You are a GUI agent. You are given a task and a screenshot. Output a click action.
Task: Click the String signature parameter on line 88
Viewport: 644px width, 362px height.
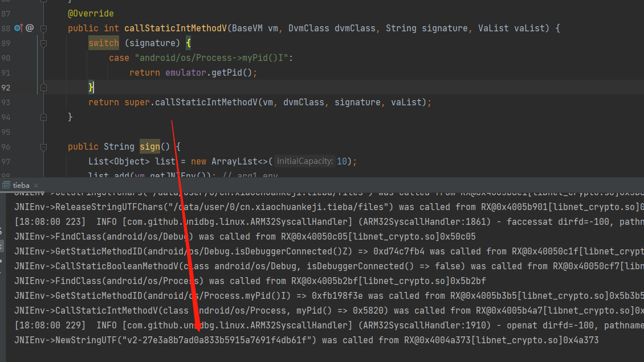coord(427,28)
